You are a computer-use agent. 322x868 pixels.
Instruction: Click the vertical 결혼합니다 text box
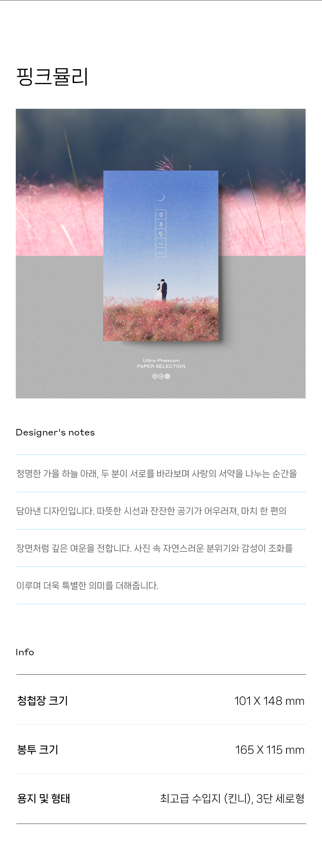(160, 233)
